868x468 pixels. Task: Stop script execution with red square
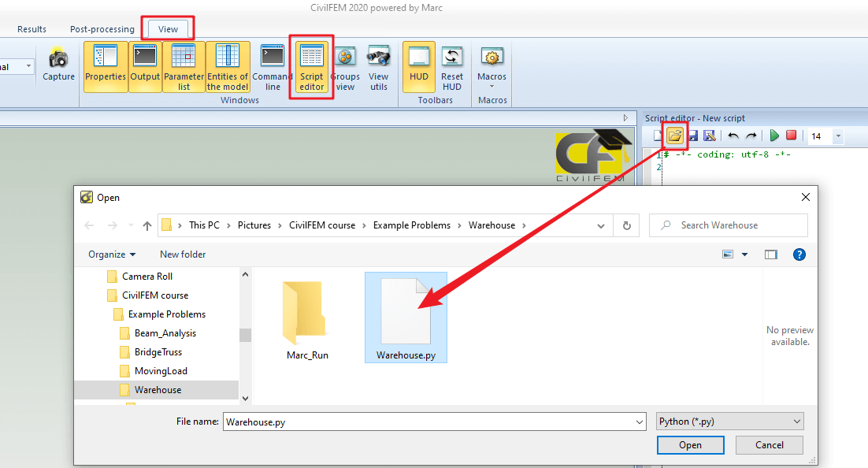coord(792,136)
